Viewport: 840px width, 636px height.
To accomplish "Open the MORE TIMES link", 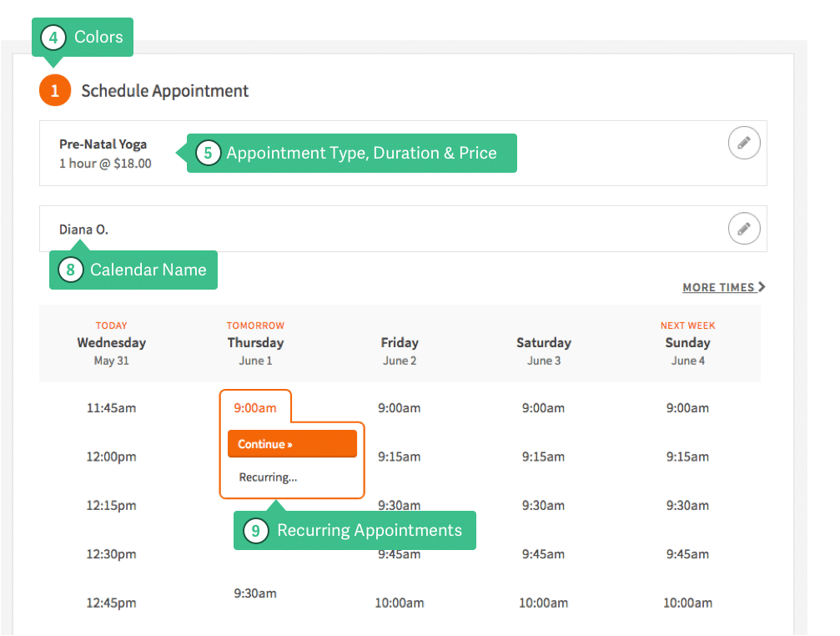I will pyautogui.click(x=723, y=287).
